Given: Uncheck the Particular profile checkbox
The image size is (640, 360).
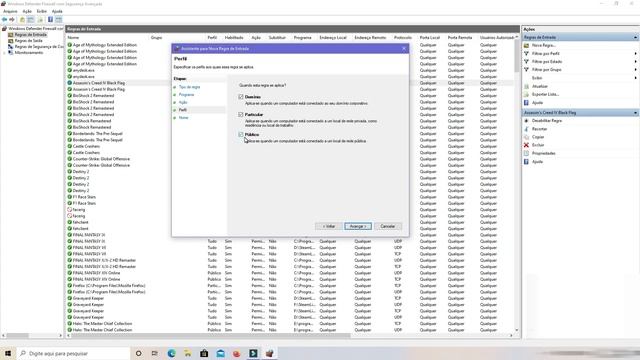Looking at the screenshot, I should pos(241,115).
